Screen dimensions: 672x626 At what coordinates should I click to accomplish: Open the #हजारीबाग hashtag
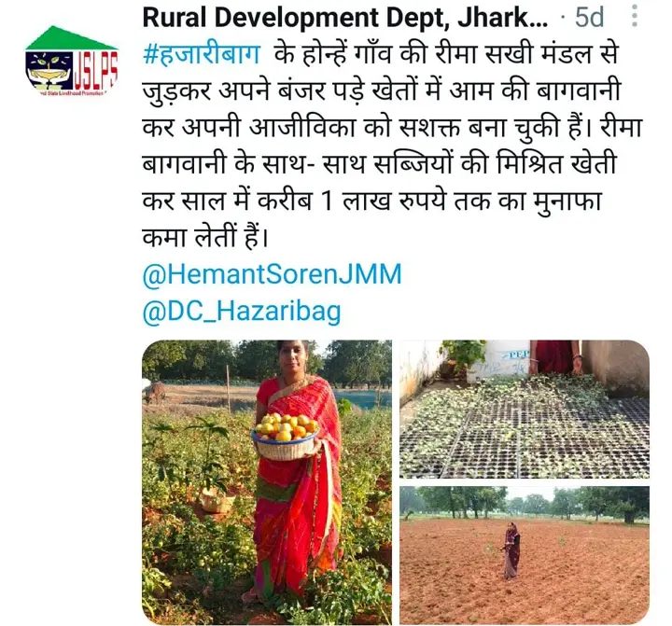click(202, 55)
